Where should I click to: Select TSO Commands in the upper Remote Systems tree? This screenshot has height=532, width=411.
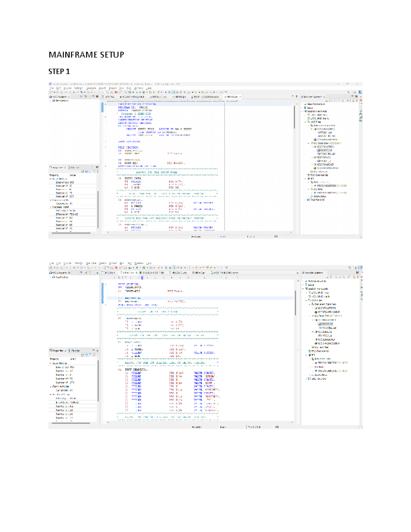(x=319, y=175)
